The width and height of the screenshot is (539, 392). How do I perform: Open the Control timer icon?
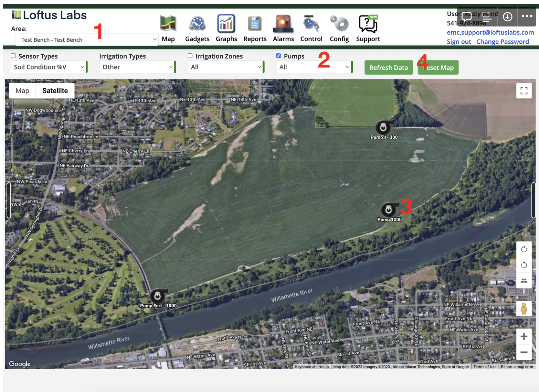(x=311, y=24)
